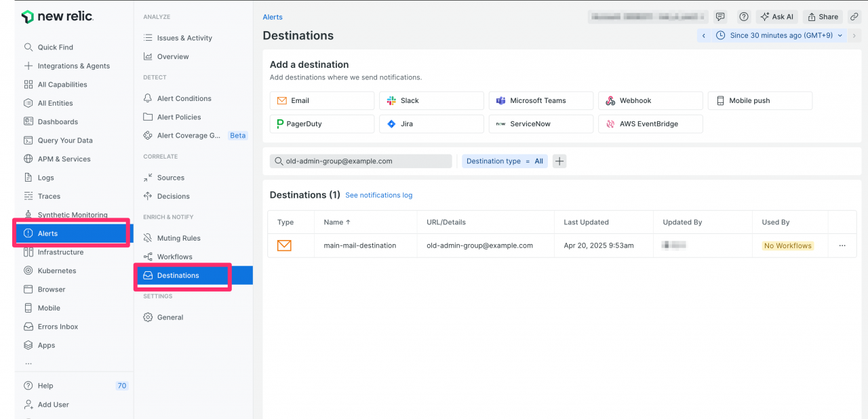Viewport: 868px width, 419px height.
Task: Add an Email destination
Action: click(322, 100)
